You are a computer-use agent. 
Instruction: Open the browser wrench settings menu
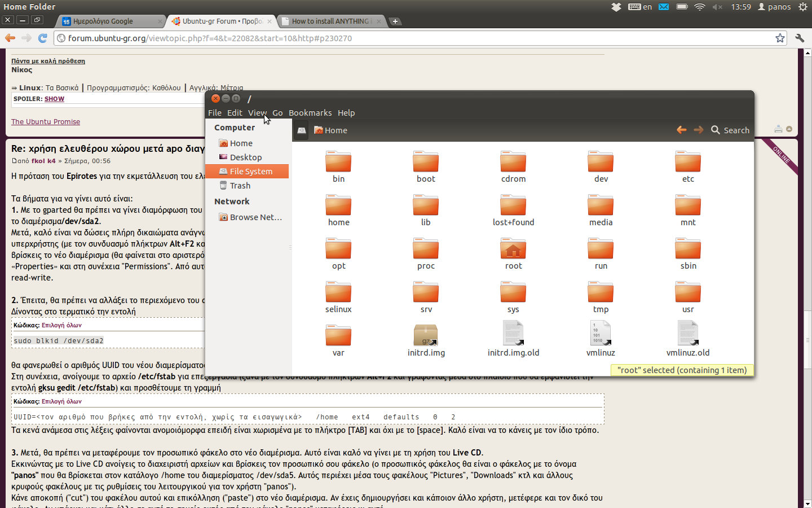click(x=799, y=38)
